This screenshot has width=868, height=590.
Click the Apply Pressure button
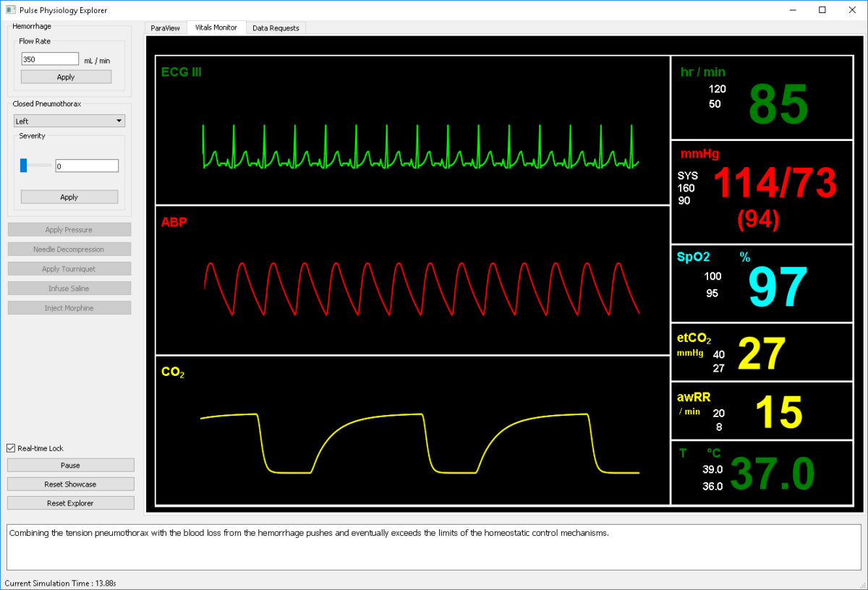pyautogui.click(x=69, y=230)
